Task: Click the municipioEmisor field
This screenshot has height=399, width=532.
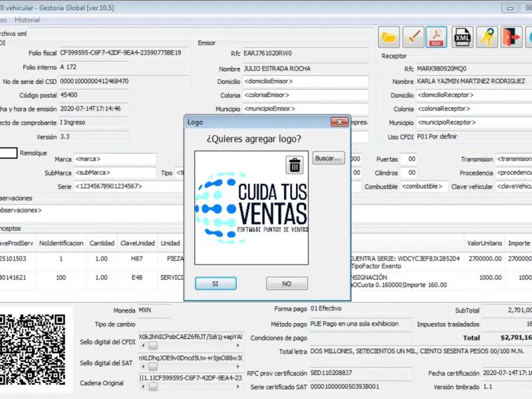Action: pyautogui.click(x=305, y=108)
